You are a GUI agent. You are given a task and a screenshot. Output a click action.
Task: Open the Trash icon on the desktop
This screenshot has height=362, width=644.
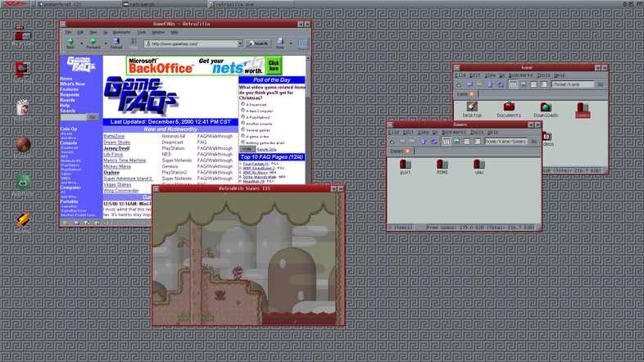coord(23,107)
